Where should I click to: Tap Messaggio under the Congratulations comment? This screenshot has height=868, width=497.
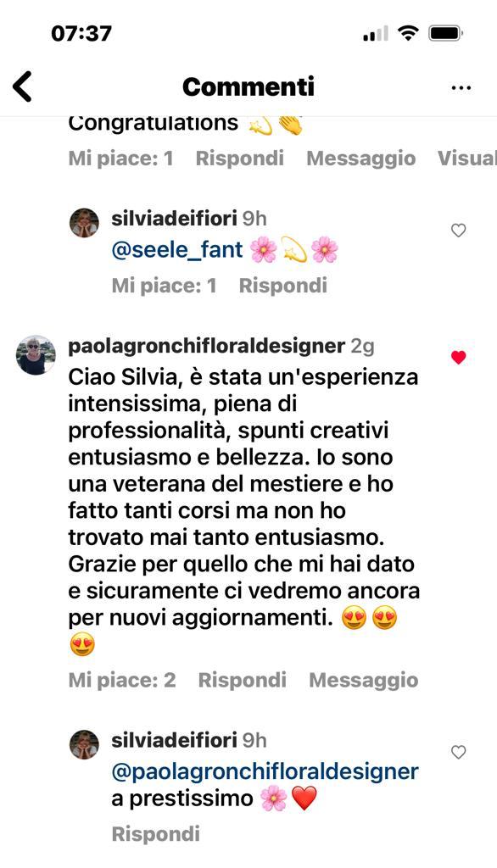[361, 159]
